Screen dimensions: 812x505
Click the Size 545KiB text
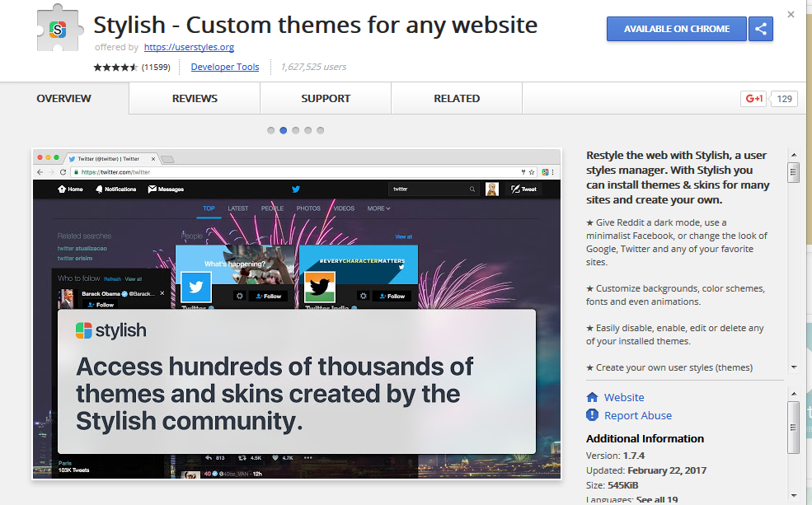coord(613,485)
